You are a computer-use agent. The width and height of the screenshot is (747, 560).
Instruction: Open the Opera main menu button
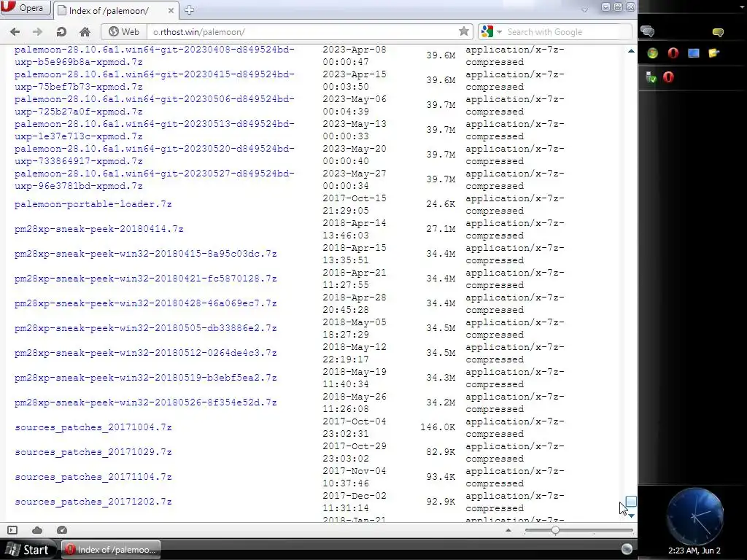(25, 8)
